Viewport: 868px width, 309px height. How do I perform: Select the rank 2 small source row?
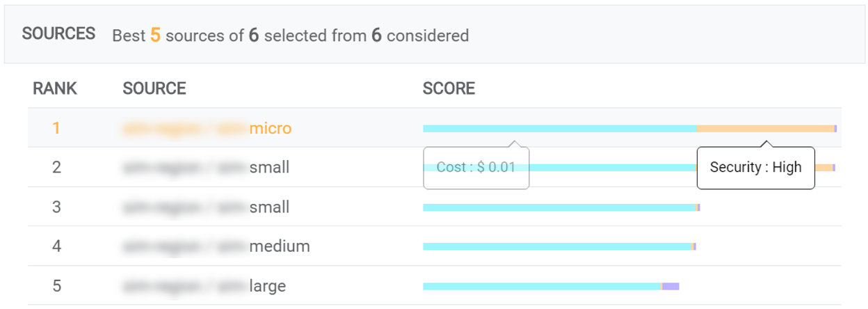pyautogui.click(x=434, y=168)
